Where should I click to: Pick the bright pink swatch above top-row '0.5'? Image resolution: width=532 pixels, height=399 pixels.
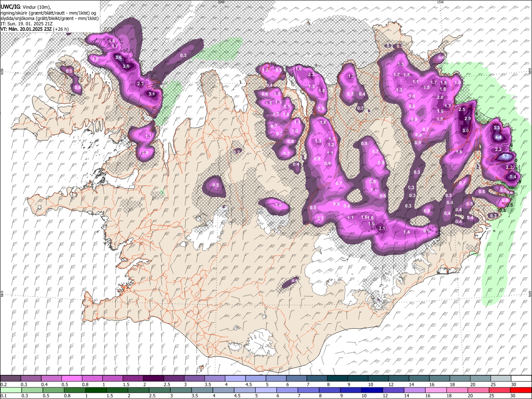click(71, 378)
